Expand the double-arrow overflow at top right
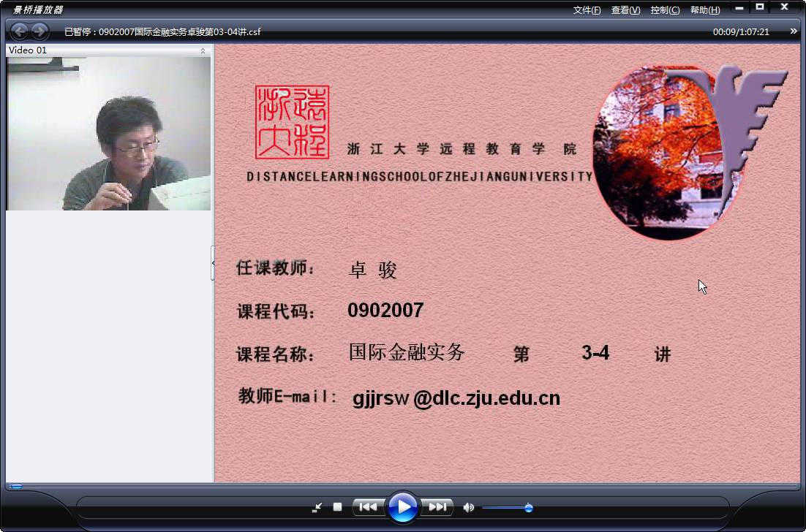 (794, 31)
